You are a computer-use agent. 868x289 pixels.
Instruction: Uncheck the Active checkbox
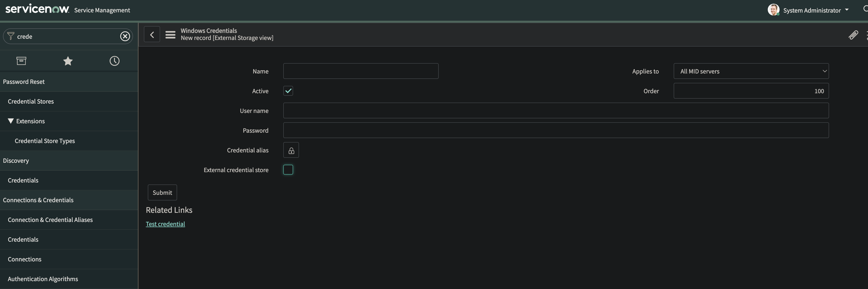click(288, 91)
